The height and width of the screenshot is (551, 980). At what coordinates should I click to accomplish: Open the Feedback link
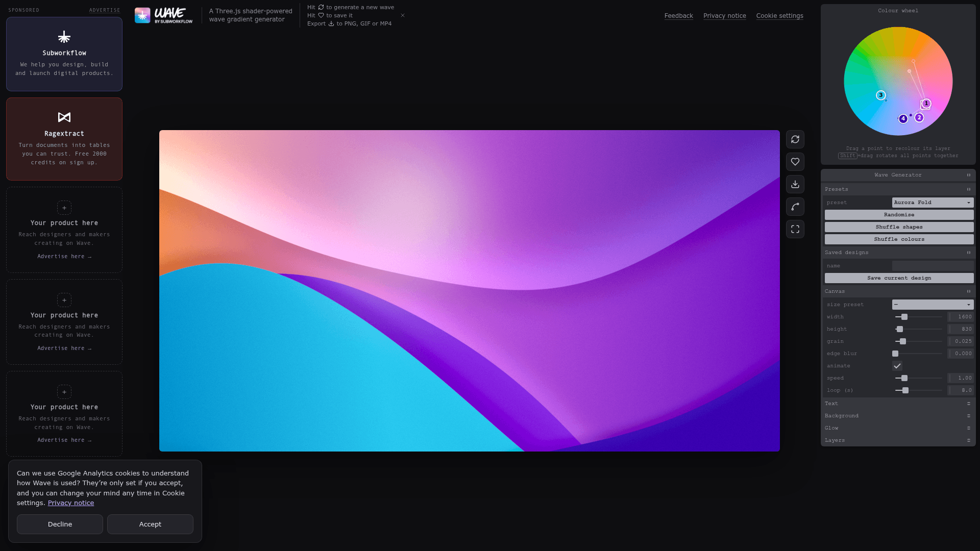pyautogui.click(x=678, y=16)
